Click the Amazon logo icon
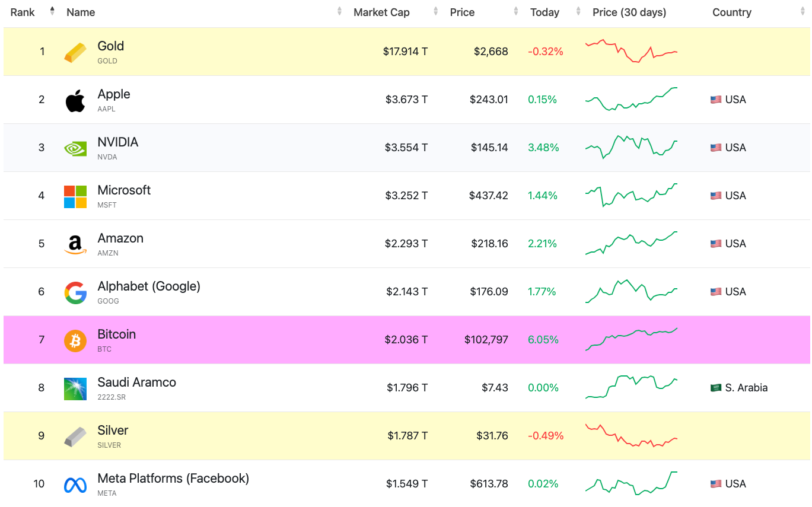 [x=75, y=244]
